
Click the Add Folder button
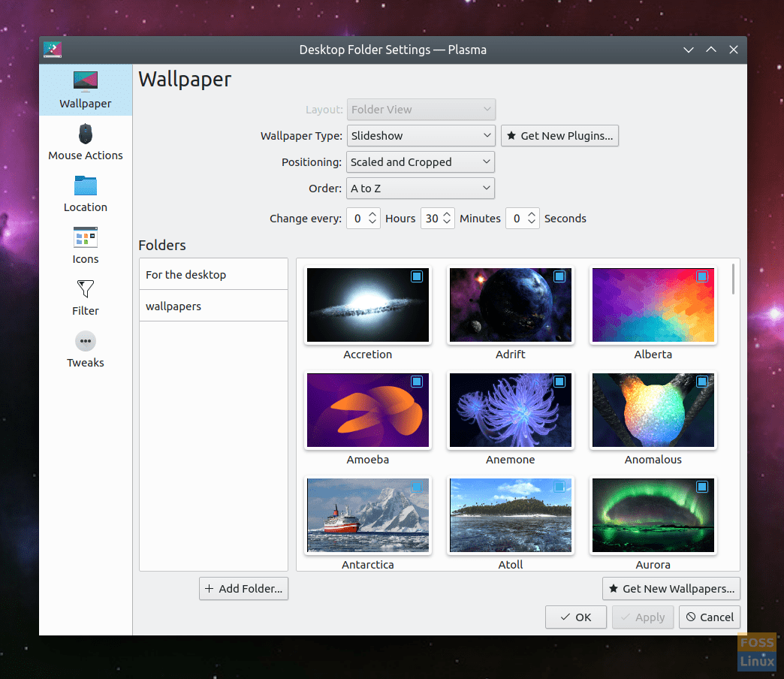tap(243, 589)
